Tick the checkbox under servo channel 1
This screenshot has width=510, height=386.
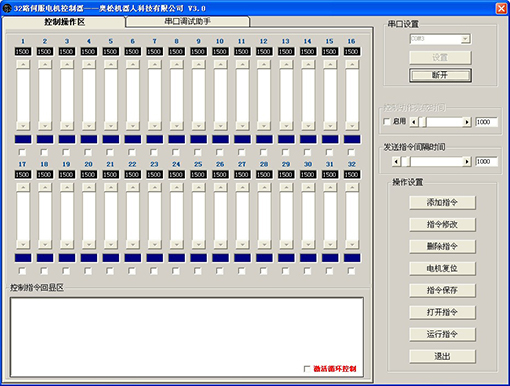coord(22,152)
